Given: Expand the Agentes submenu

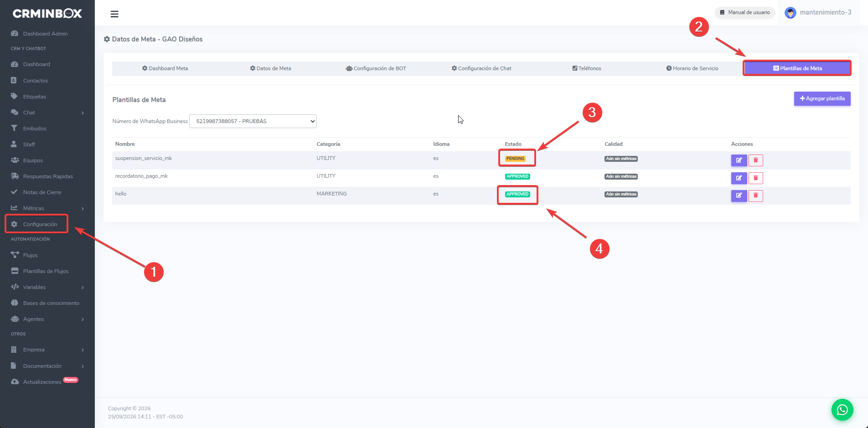Looking at the screenshot, I should (x=47, y=319).
